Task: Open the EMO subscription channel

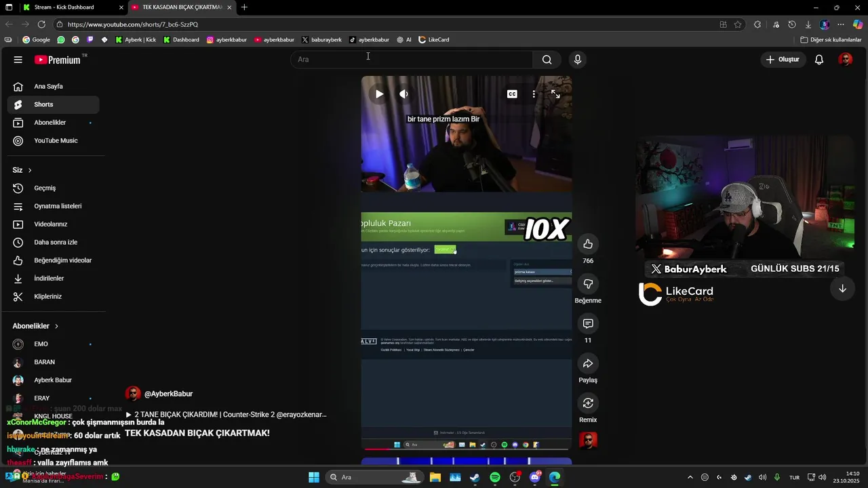Action: click(53, 344)
